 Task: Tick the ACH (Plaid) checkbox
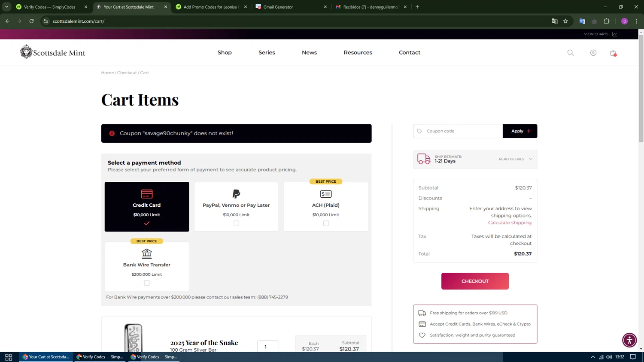tap(326, 223)
